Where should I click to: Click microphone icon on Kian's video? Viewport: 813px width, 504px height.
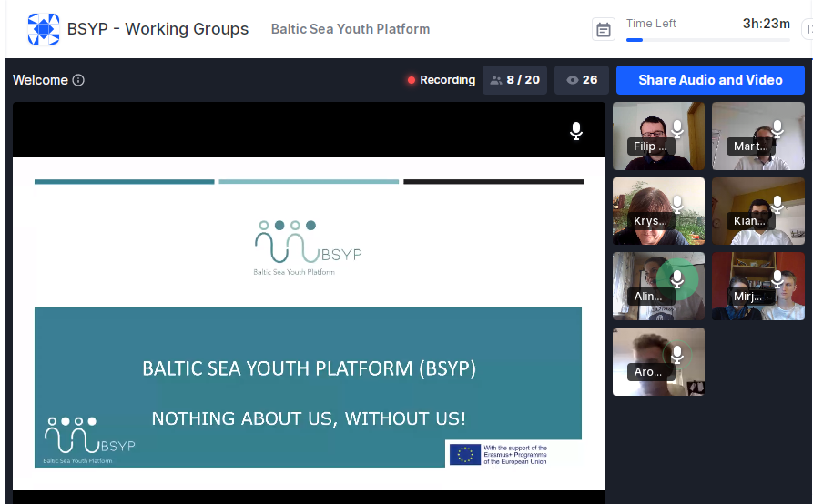pos(777,204)
